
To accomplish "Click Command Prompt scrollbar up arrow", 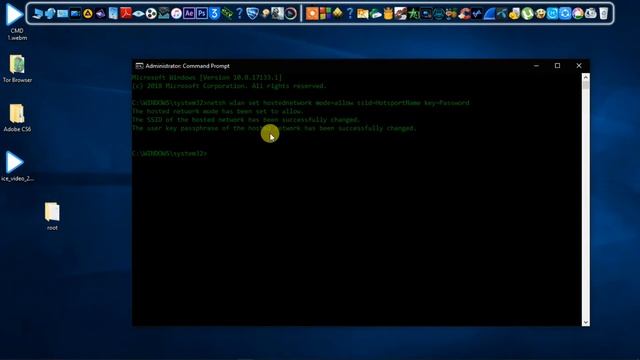I will click(586, 77).
